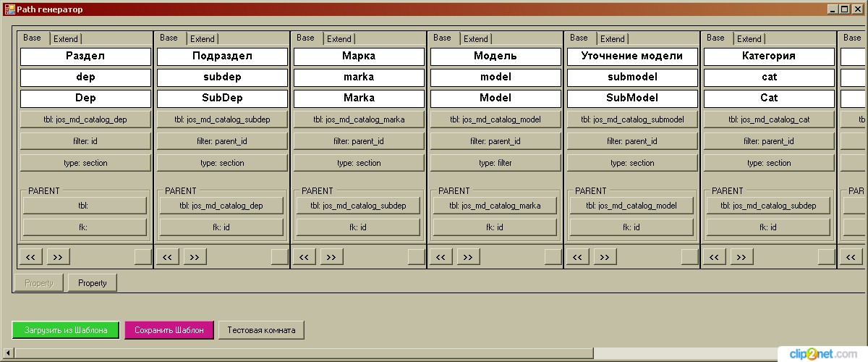Image resolution: width=868 pixels, height=362 pixels.
Task: Click the horizontal scrollbar thumb
Action: 304,353
